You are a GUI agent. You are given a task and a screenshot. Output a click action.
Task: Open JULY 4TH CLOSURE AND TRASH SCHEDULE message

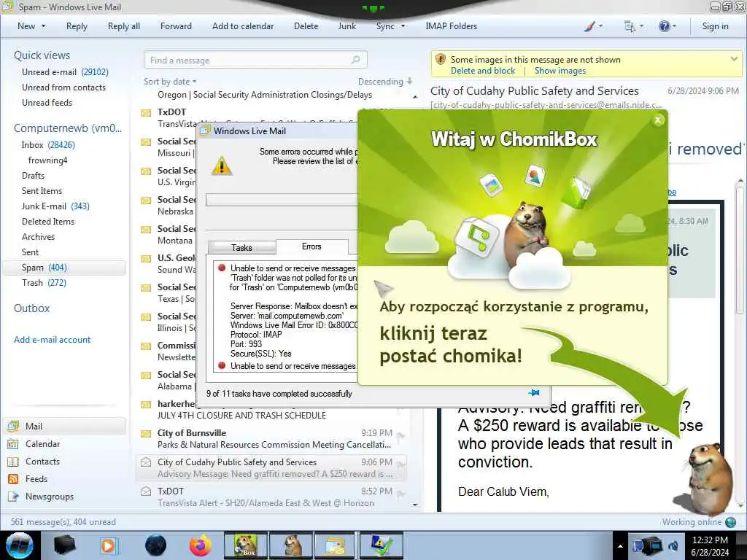(x=271, y=410)
